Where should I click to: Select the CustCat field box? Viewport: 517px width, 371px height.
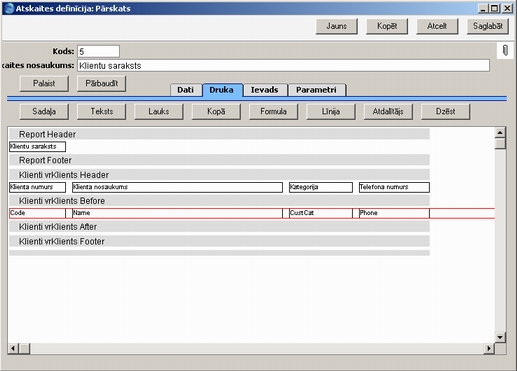pyautogui.click(x=321, y=213)
